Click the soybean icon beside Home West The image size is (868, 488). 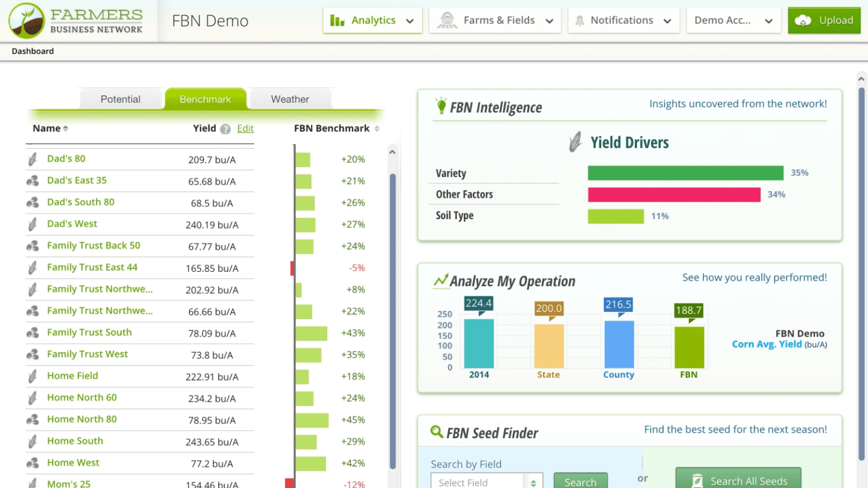(33, 463)
